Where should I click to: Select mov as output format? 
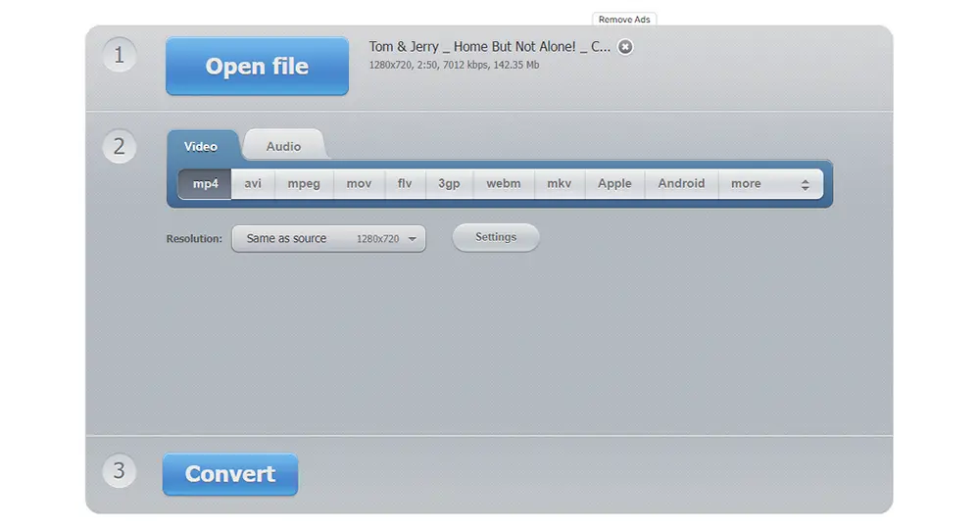click(x=359, y=183)
